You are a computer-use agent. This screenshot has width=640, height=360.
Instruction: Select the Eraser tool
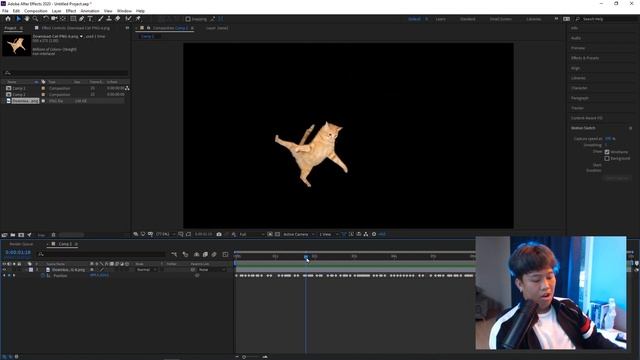click(x=118, y=19)
